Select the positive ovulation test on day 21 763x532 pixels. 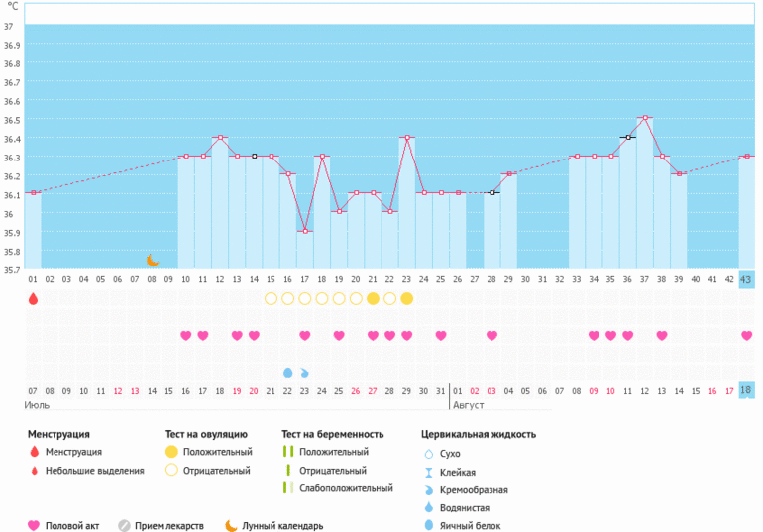(x=373, y=298)
